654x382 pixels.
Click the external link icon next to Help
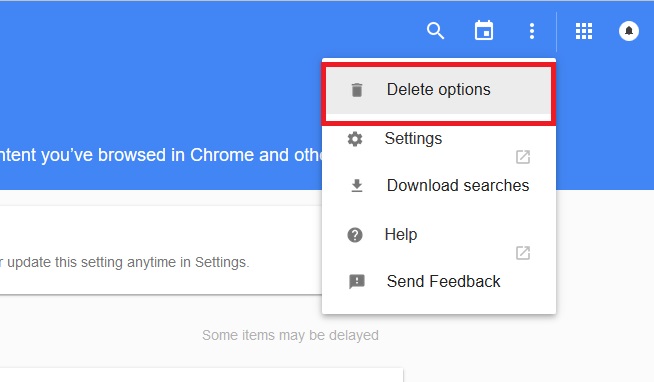click(x=523, y=253)
